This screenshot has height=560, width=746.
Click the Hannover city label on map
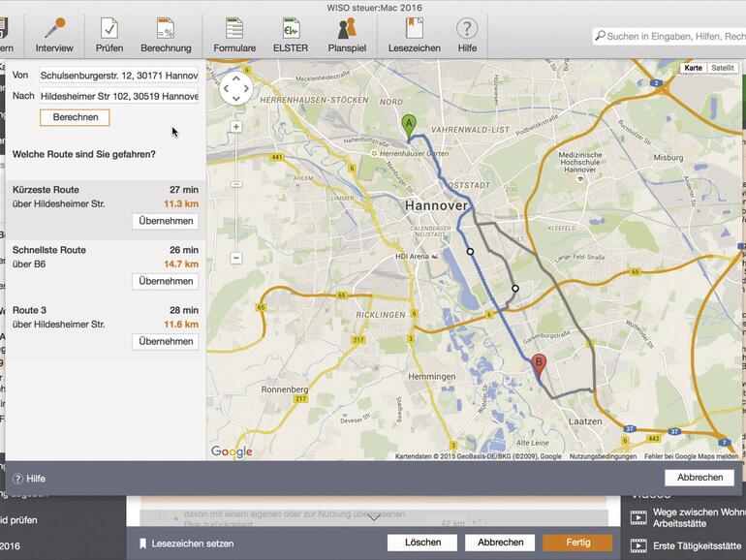436,205
